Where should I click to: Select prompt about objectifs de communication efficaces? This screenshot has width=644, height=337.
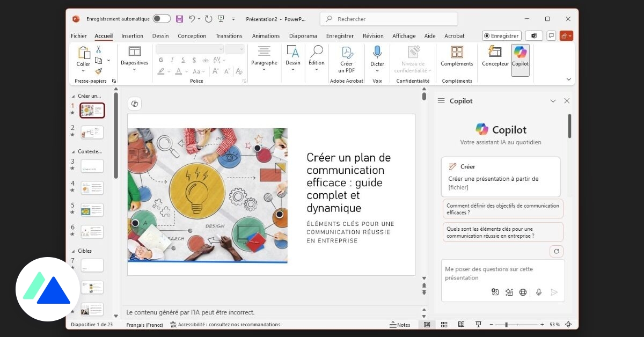point(503,209)
